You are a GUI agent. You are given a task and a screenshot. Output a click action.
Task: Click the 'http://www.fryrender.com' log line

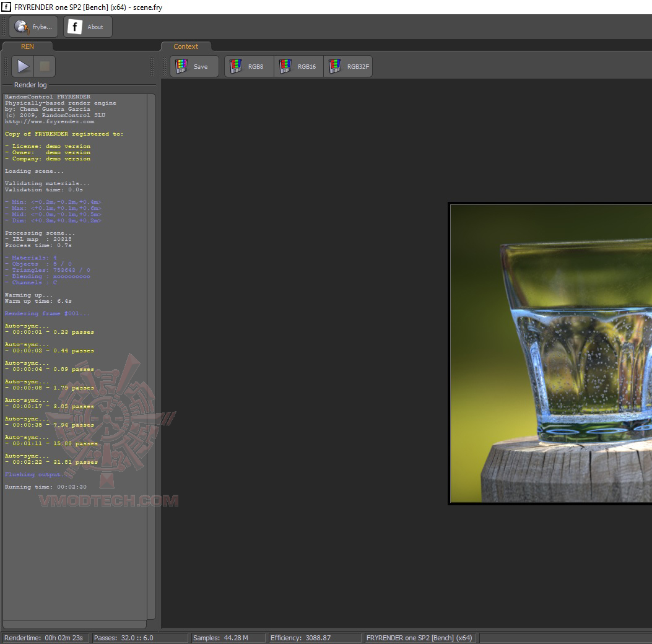click(x=50, y=122)
